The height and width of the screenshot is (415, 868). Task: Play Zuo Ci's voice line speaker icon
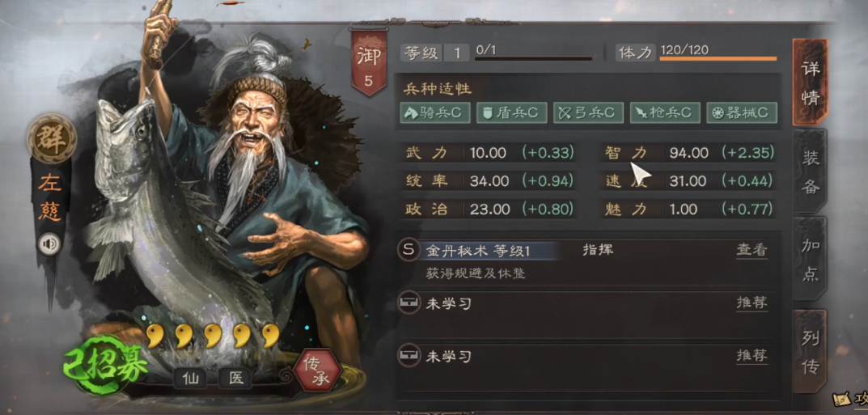click(x=49, y=244)
